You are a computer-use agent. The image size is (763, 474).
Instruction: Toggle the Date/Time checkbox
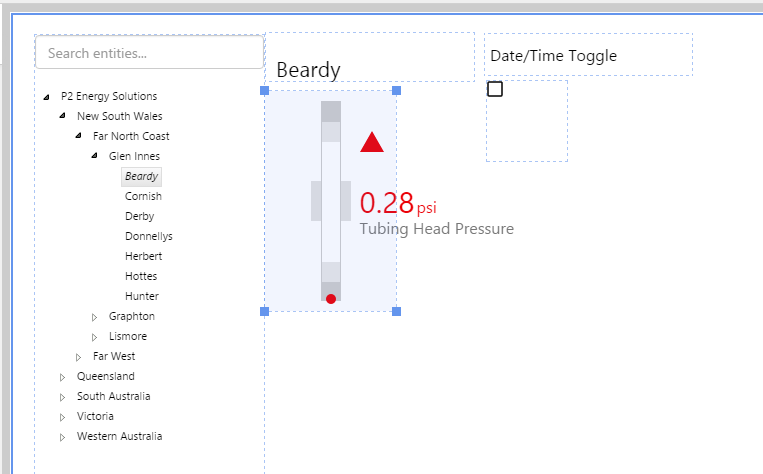pyautogui.click(x=495, y=89)
